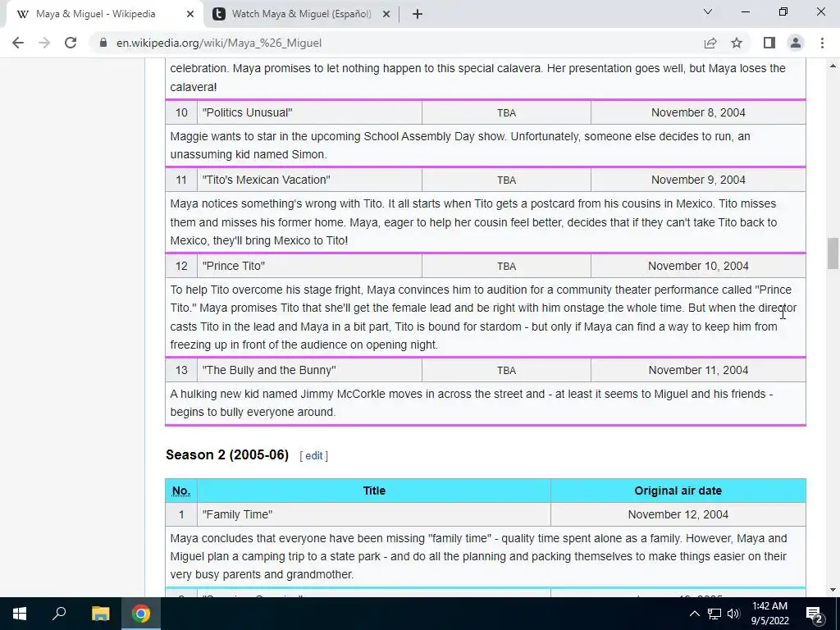
Task: Open the clock and date flyout
Action: click(x=769, y=614)
